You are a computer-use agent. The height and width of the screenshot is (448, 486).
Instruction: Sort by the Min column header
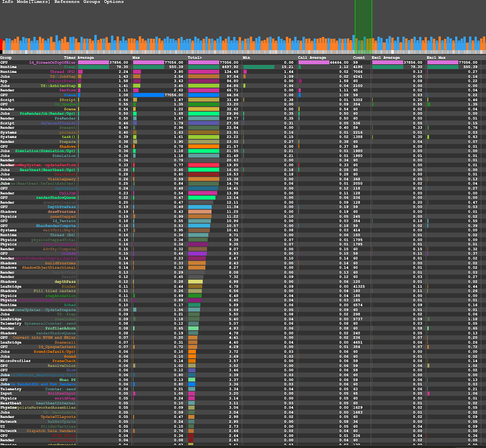(247, 58)
